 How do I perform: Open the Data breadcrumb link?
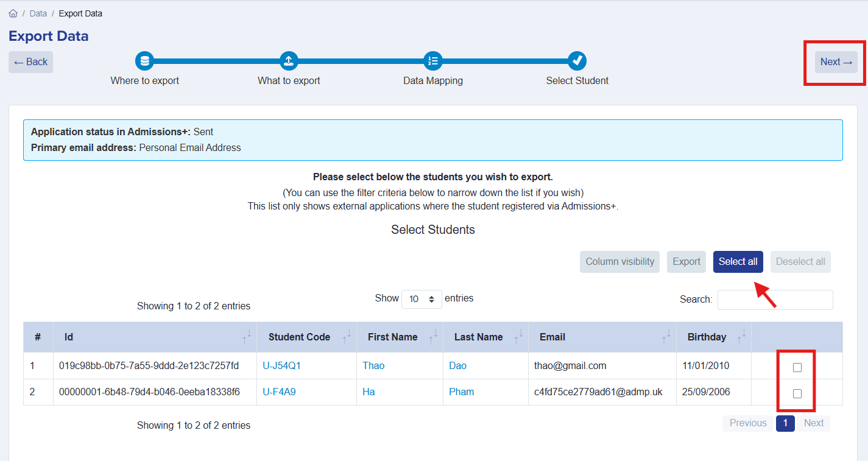(38, 13)
